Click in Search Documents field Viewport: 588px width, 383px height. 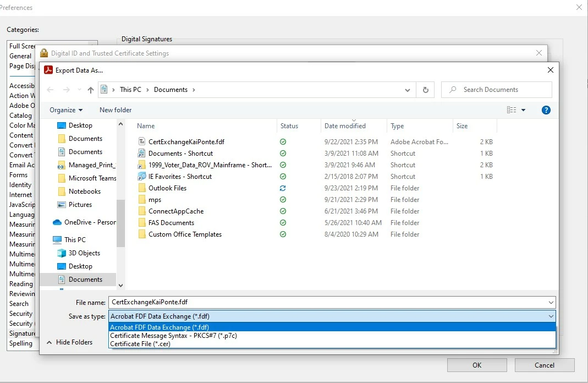click(497, 90)
